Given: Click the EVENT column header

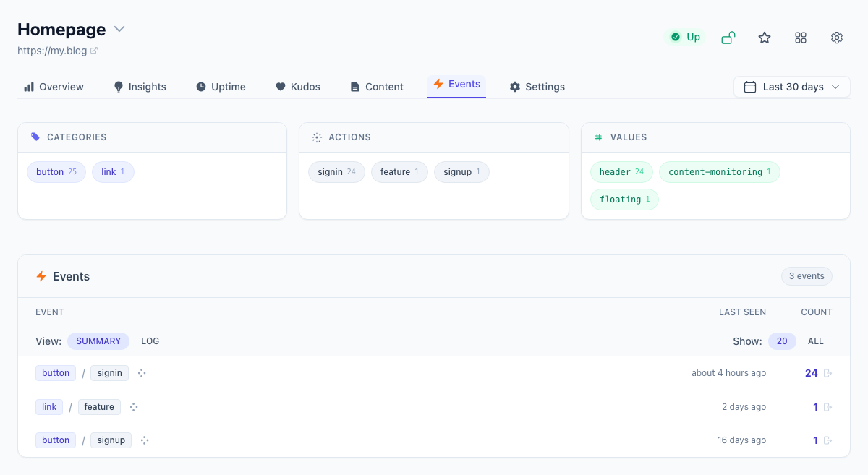Looking at the screenshot, I should click(x=50, y=312).
